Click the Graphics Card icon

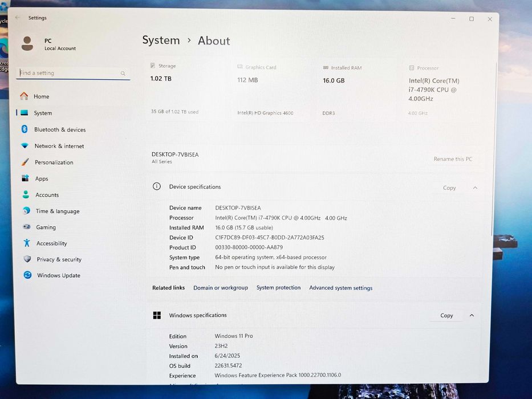[240, 67]
